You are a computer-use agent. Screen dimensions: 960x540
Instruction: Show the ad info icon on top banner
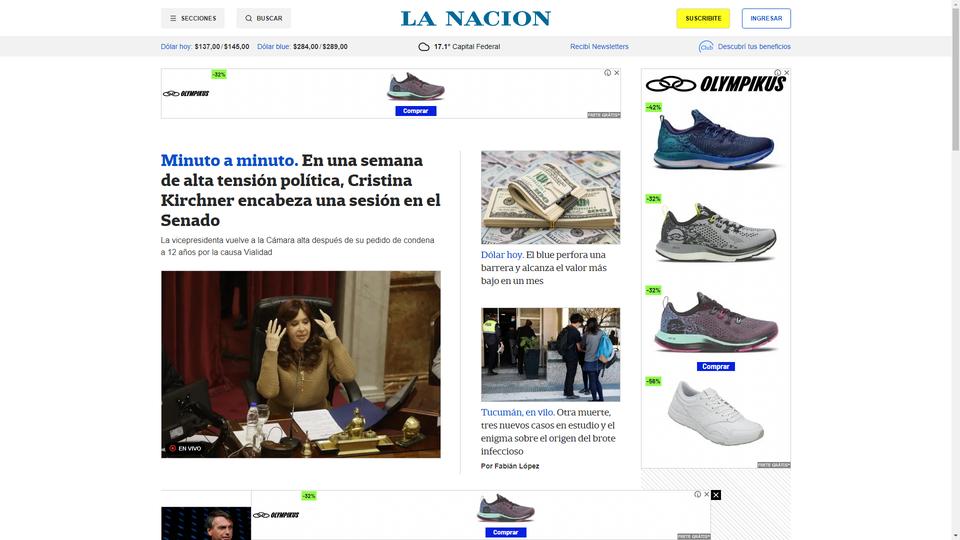[607, 73]
